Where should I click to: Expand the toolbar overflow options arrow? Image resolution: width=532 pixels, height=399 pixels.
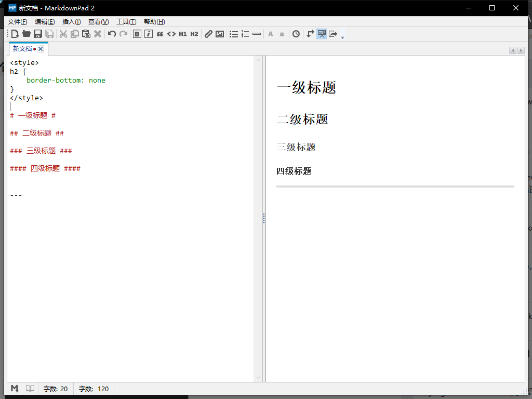pos(342,36)
